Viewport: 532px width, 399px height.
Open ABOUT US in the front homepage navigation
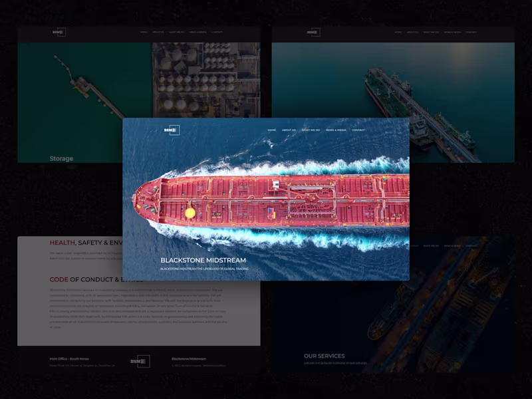289,130
